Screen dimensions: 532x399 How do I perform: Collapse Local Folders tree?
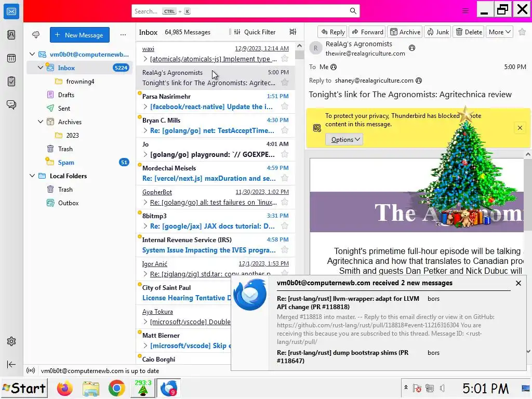pos(32,176)
